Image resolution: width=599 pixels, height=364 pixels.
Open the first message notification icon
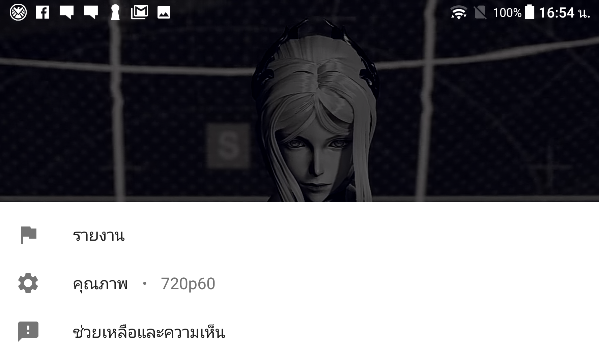66,12
